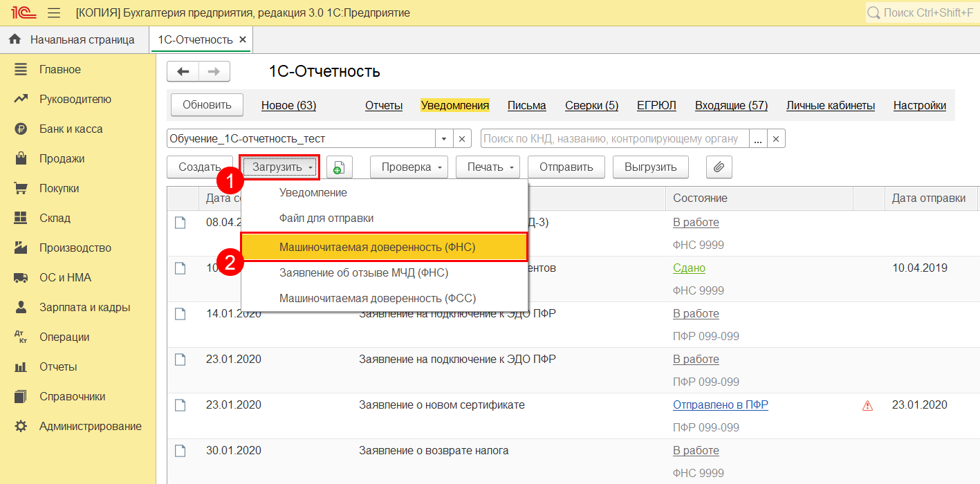
Task: Close the 1С-Отчетность tab
Action: pyautogui.click(x=243, y=39)
